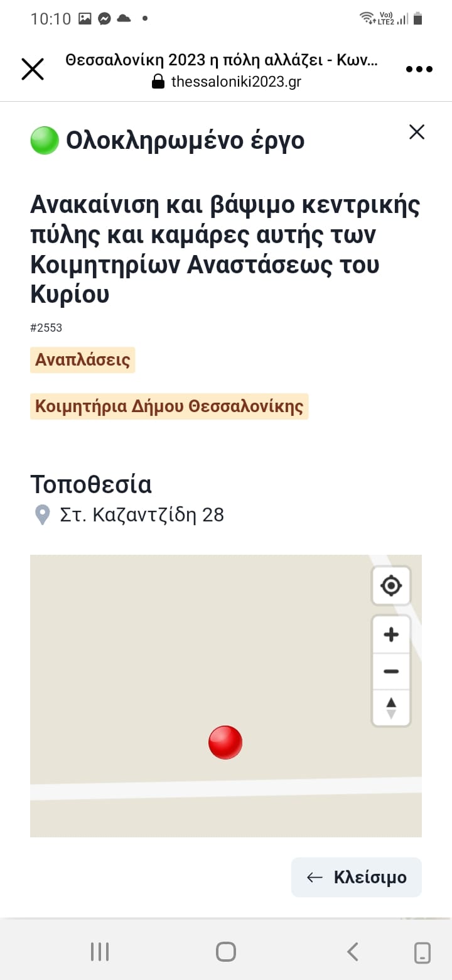This screenshot has width=452, height=980.
Task: Zoom in on the map
Action: coord(391,634)
